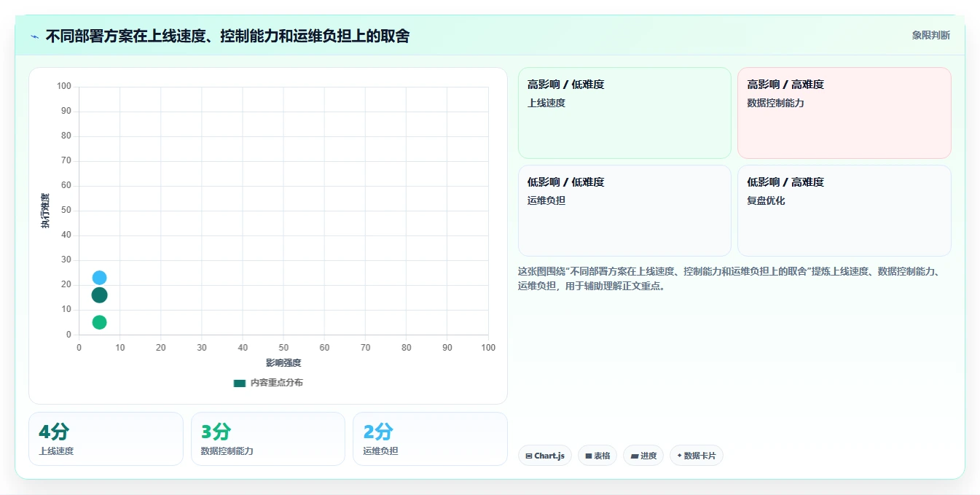Click the description paragraph under the quadrants
Screen dimensions: 980x495
click(x=732, y=278)
